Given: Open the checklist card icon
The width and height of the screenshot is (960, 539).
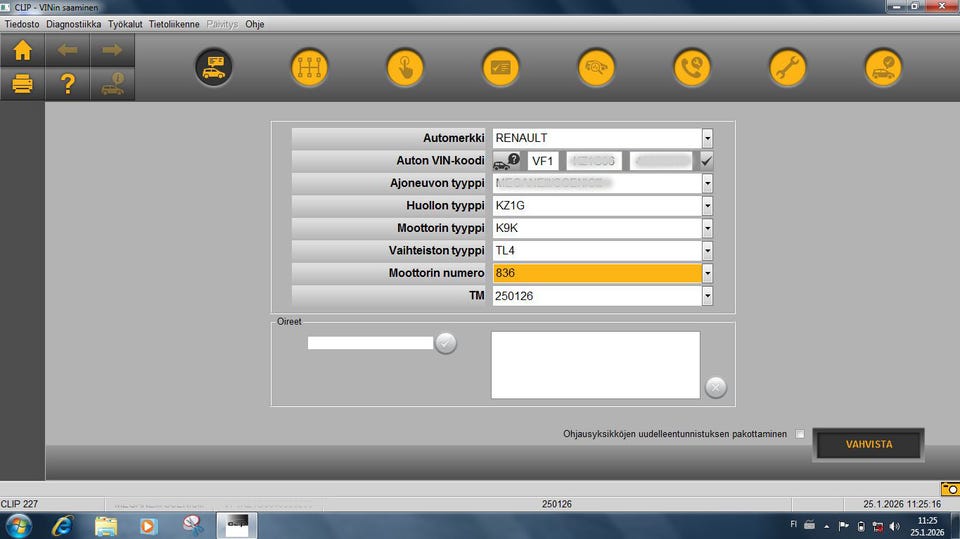Looking at the screenshot, I should tap(500, 67).
